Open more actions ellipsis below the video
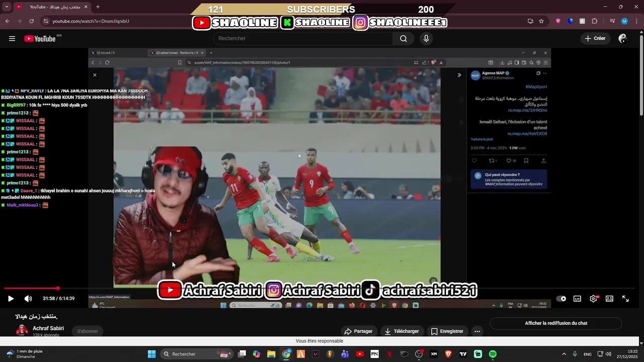Image resolution: width=644 pixels, height=362 pixels. pyautogui.click(x=477, y=331)
